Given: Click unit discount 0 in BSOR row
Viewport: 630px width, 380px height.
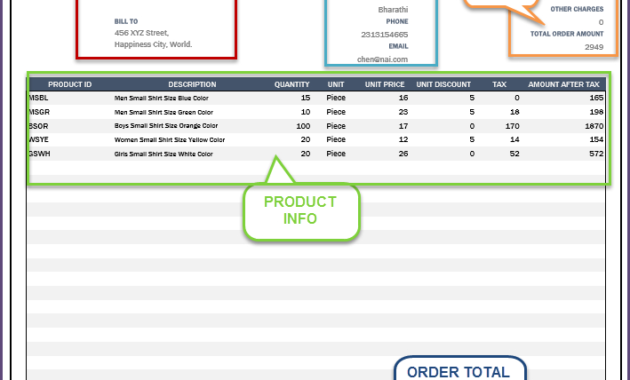Looking at the screenshot, I should [472, 126].
